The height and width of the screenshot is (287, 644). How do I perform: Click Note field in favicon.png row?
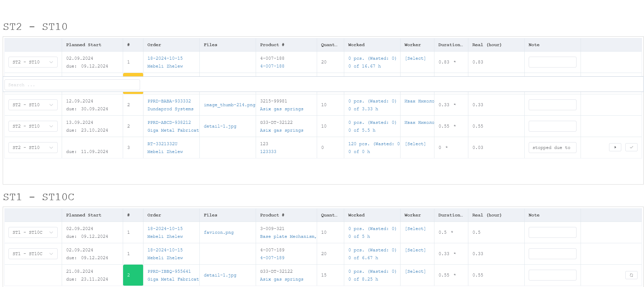coord(552,232)
